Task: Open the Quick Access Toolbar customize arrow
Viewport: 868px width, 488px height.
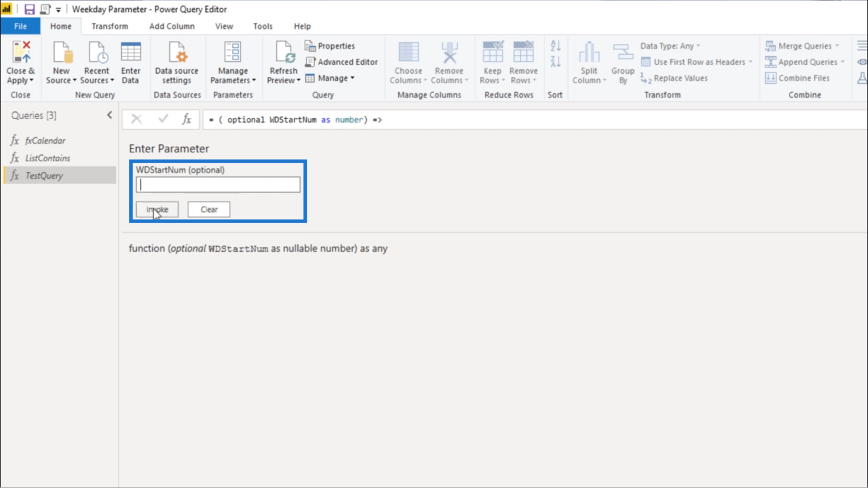Action: [58, 10]
